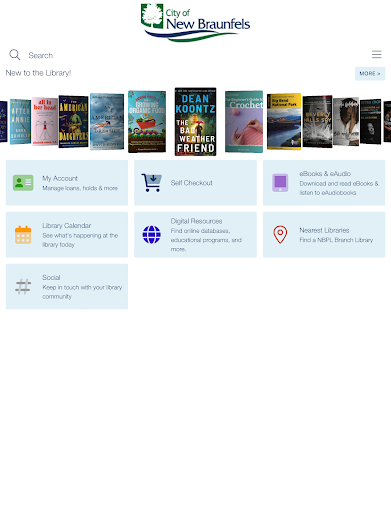Click the City of New Braunfels logo
This screenshot has width=391, height=512.
tap(195, 23)
